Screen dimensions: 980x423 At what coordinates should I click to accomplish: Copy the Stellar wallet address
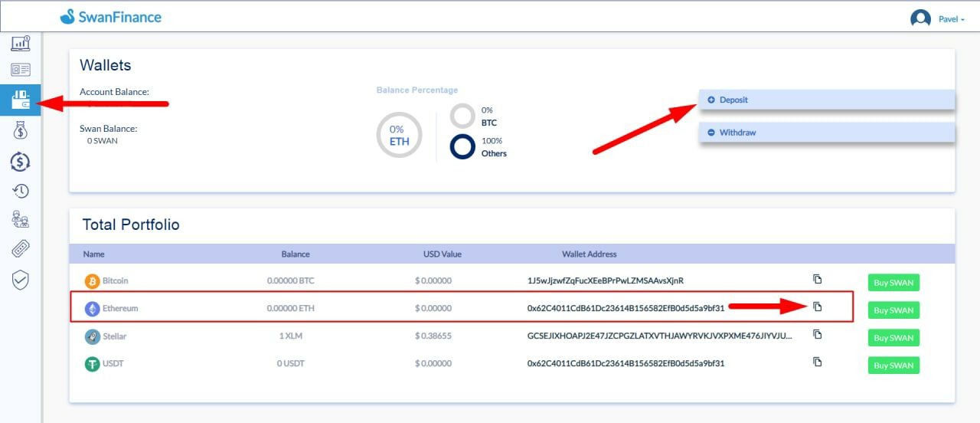817,334
